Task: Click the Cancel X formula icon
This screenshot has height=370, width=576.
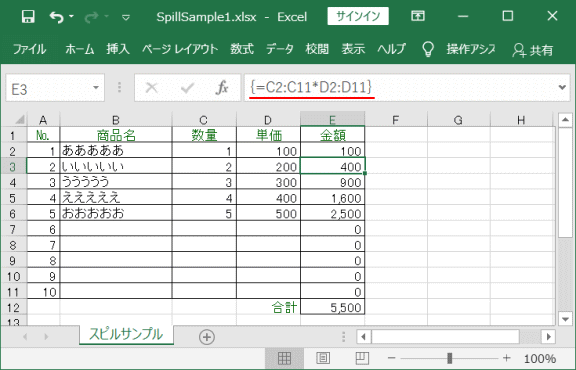Action: pyautogui.click(x=151, y=88)
